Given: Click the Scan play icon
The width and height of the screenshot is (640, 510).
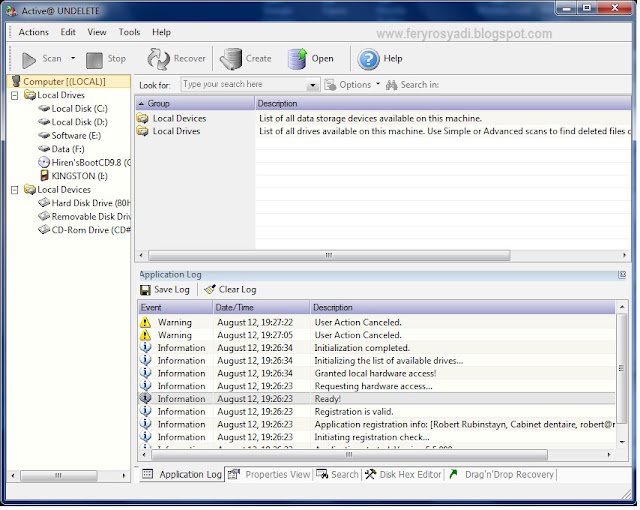Looking at the screenshot, I should coord(28,60).
